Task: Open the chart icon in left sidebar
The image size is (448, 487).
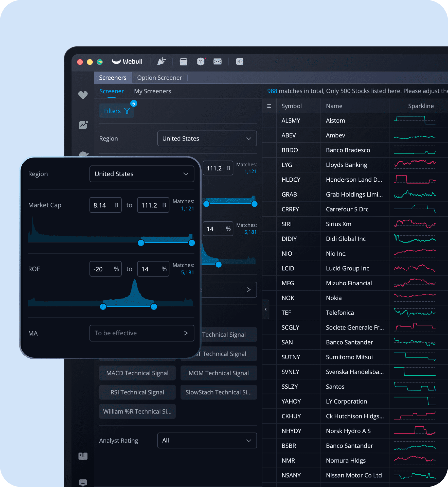Action: pos(83,125)
